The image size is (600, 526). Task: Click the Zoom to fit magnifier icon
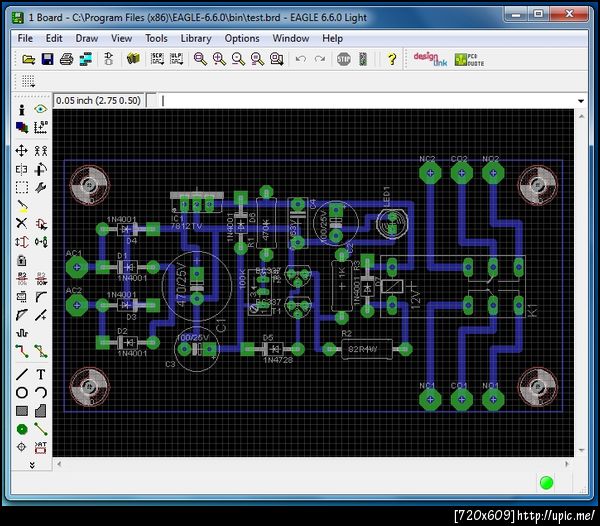(x=200, y=59)
